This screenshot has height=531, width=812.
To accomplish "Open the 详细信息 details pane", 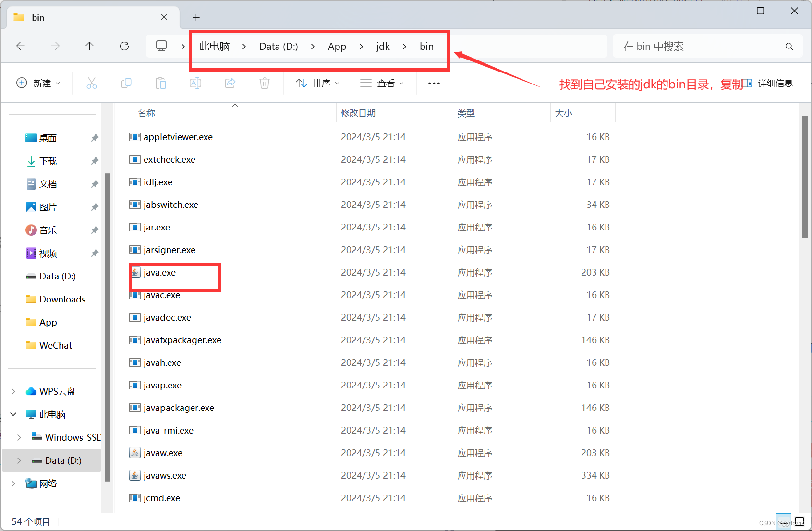I will point(767,84).
